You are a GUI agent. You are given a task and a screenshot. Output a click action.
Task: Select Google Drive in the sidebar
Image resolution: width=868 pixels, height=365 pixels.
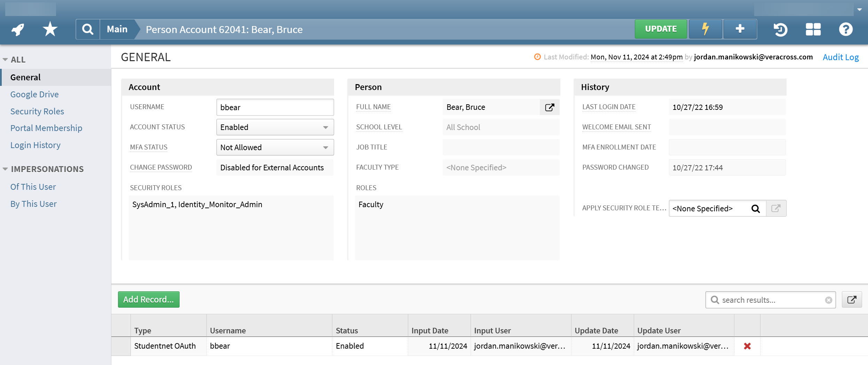34,94
